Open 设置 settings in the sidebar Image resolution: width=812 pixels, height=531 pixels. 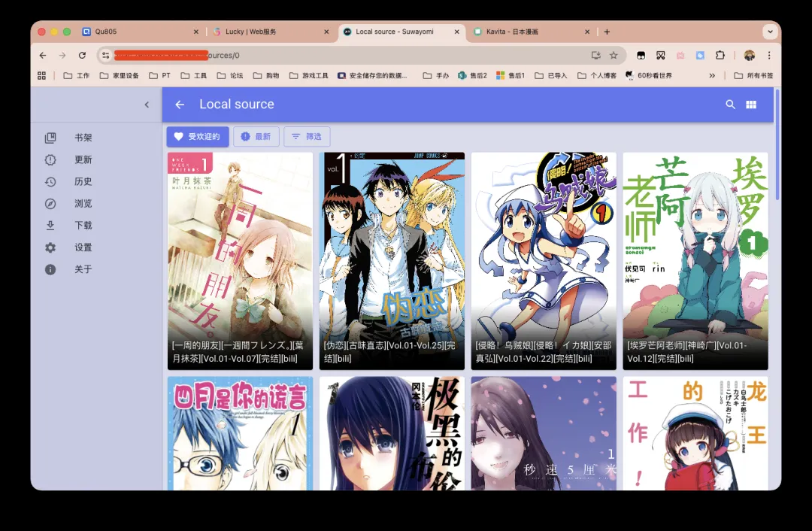point(83,247)
